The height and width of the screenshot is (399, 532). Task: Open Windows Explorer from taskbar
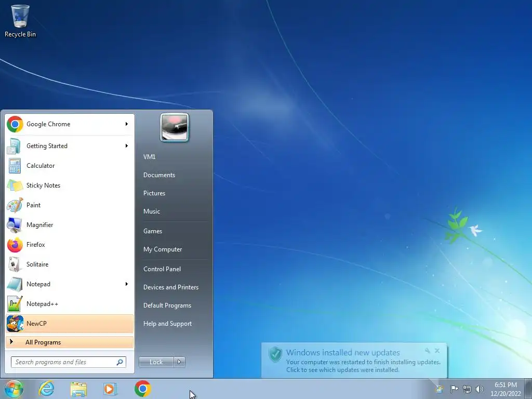[x=78, y=389]
